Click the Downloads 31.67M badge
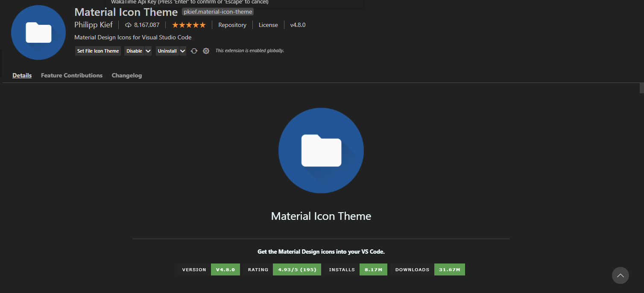644x293 pixels. coord(427,269)
